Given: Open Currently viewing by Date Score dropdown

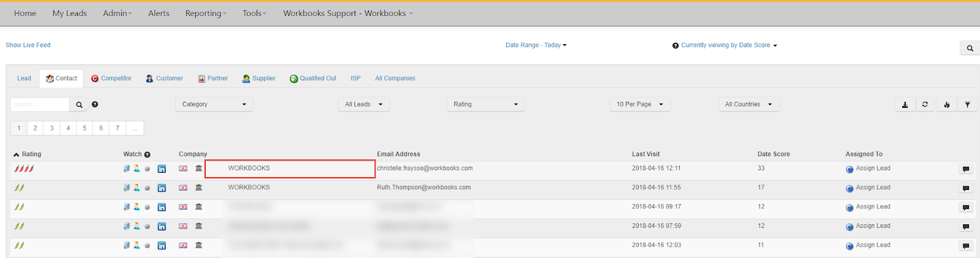Looking at the screenshot, I should click(729, 45).
